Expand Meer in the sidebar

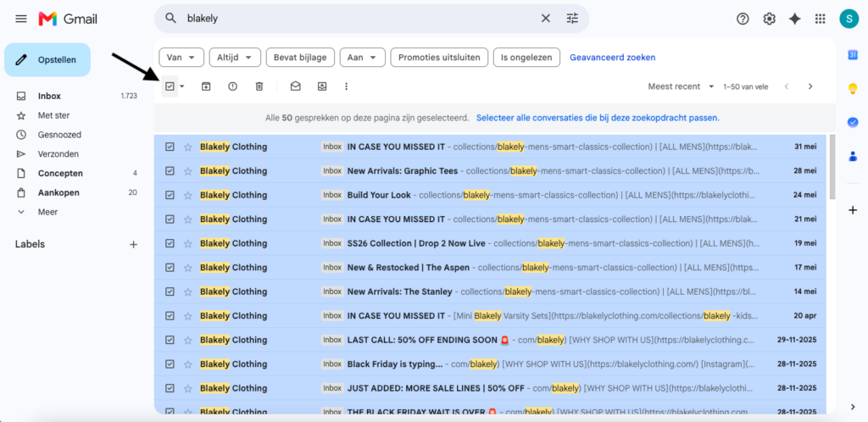(x=47, y=212)
